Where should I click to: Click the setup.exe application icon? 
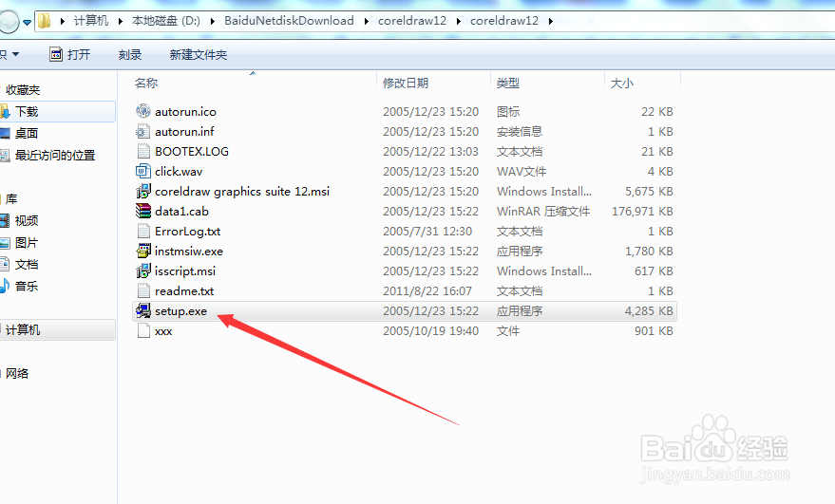[x=143, y=310]
